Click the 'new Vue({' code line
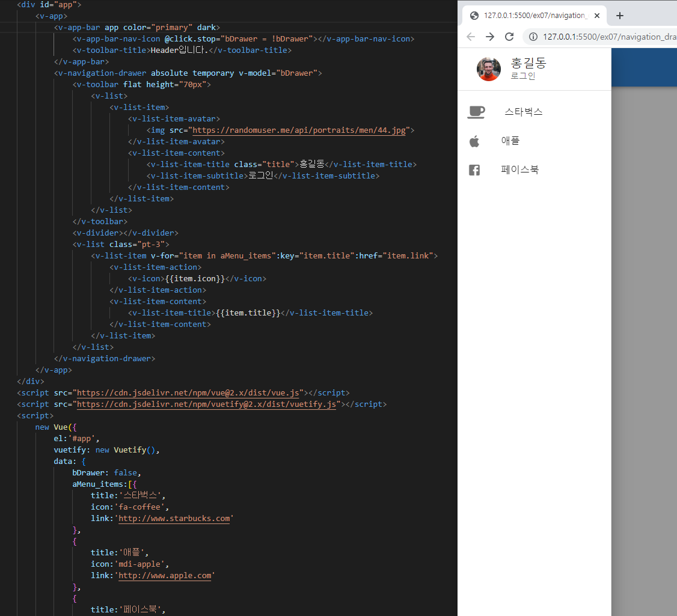 (x=56, y=427)
